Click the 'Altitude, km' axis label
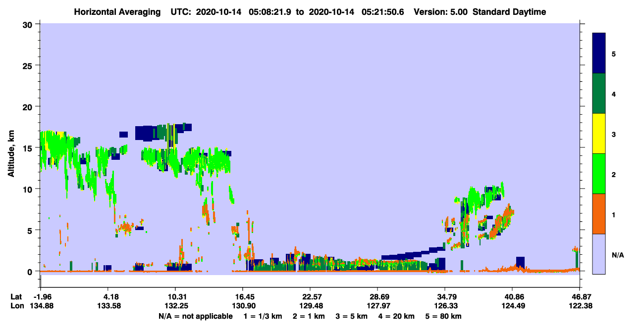Screen dimensions: 644x330 click(11, 153)
